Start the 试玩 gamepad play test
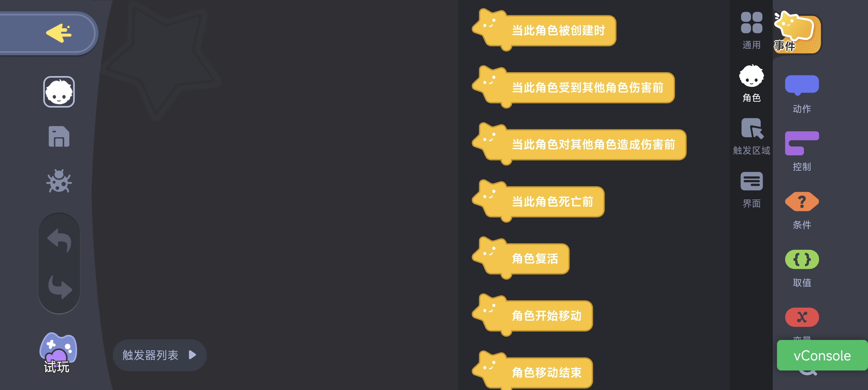Screen dimensions: 868x390 (x=58, y=353)
